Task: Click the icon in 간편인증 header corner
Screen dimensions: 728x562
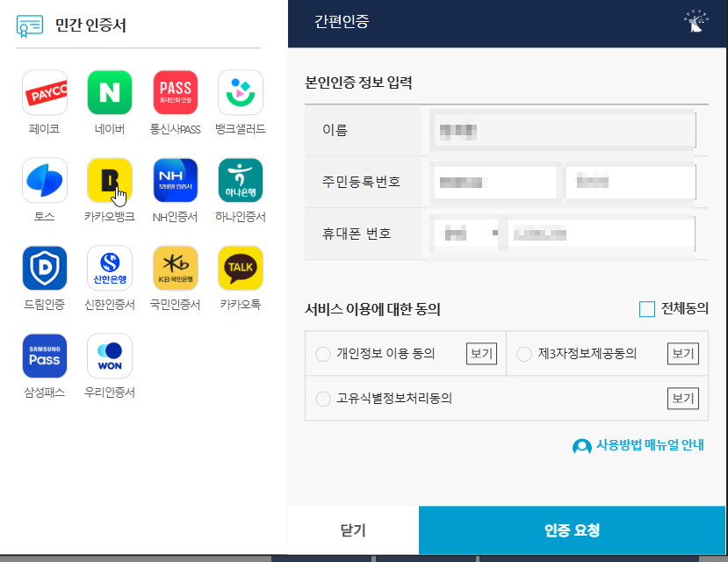Action: tap(696, 21)
